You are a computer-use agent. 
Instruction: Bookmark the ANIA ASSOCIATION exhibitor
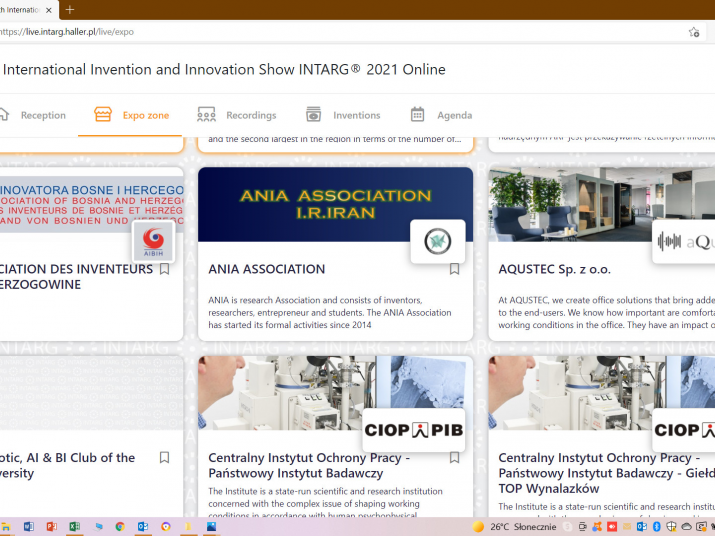coord(454,269)
